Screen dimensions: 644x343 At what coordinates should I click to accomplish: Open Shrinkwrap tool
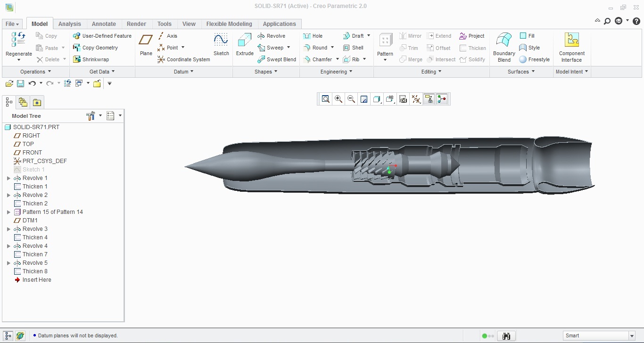point(91,59)
